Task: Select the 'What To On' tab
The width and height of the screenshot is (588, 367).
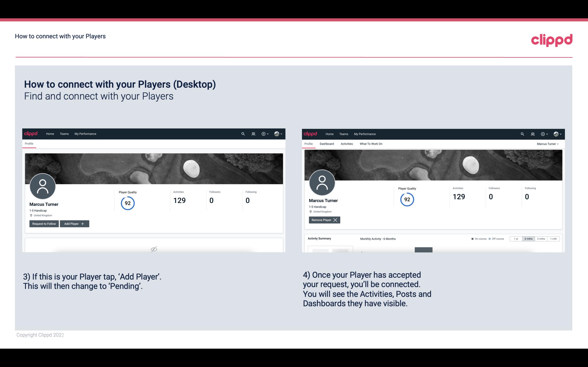Action: click(371, 144)
